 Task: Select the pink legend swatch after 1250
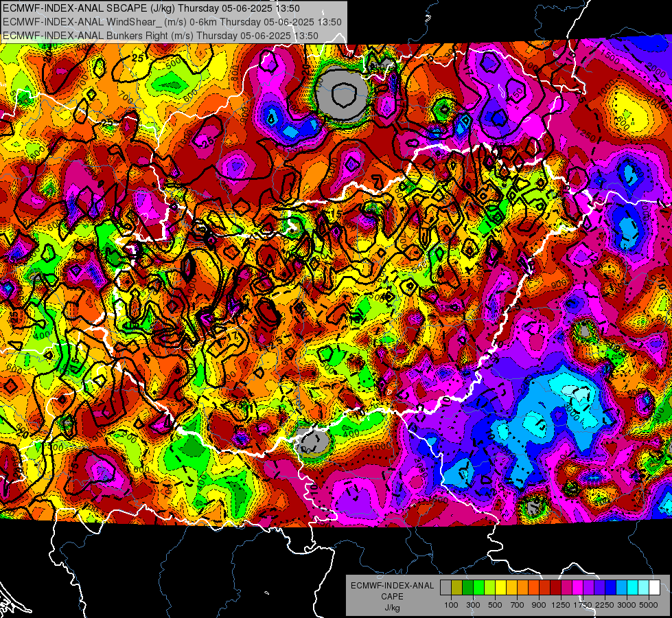tap(566, 588)
